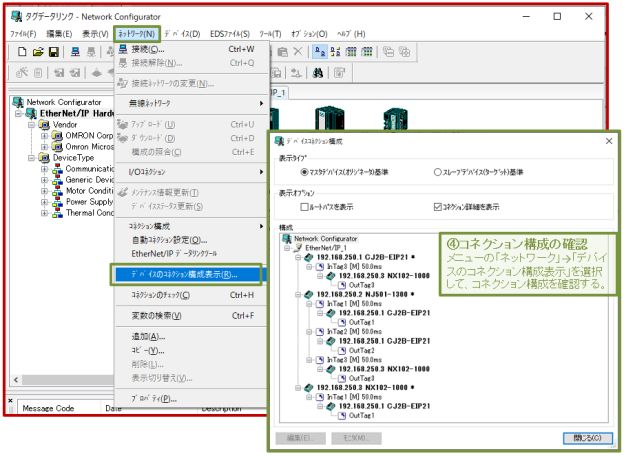
Task: Click the Network Configurator root icon in dialog tree
Action: coord(287,239)
